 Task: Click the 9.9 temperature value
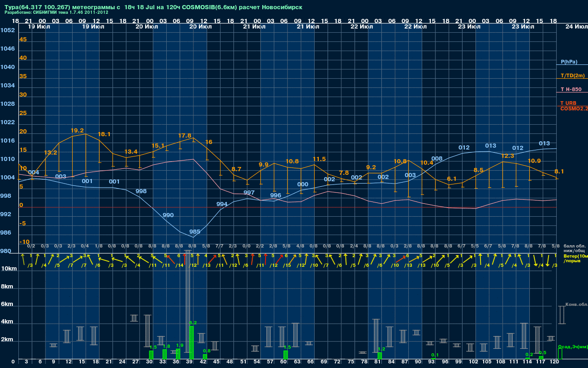coord(264,165)
